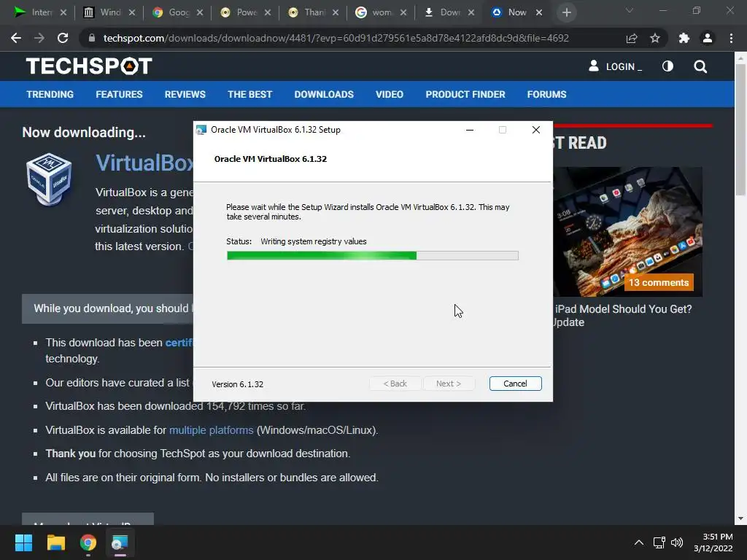Open the FEATURES menu item
747x560 pixels.
(119, 94)
